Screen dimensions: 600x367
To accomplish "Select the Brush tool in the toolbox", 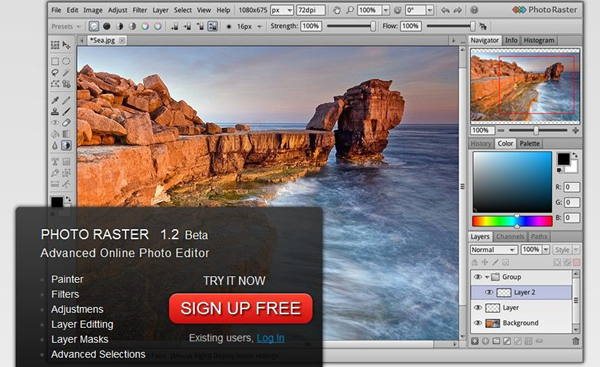I will point(66,111).
